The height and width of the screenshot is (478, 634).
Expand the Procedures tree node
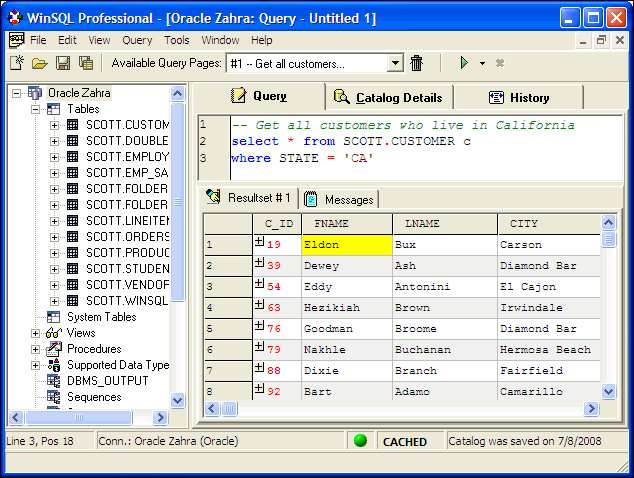[36, 349]
